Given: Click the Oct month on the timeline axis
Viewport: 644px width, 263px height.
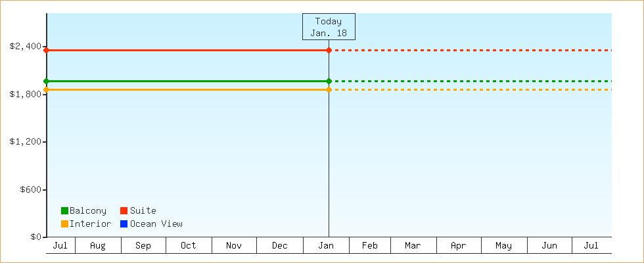Looking at the screenshot, I should tap(189, 246).
